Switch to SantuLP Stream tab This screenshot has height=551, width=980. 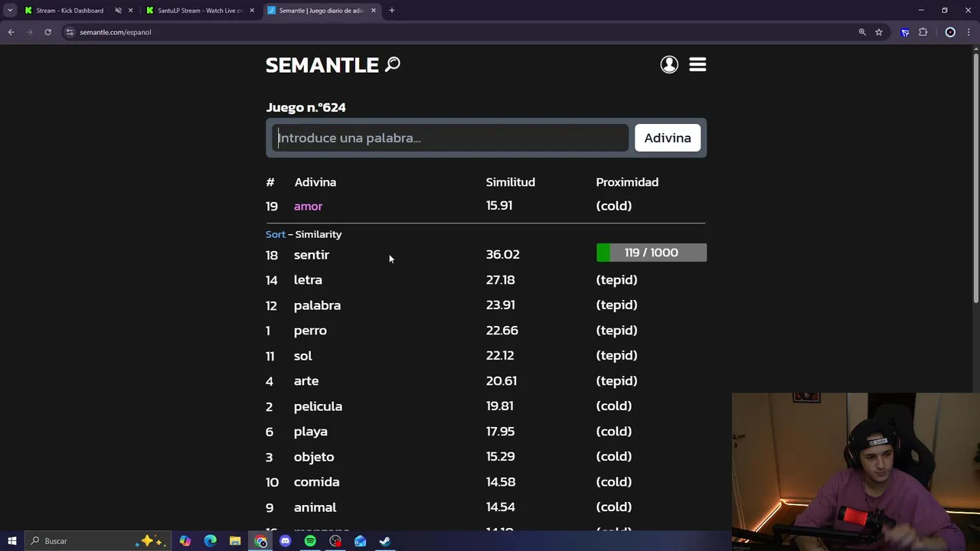(x=199, y=11)
